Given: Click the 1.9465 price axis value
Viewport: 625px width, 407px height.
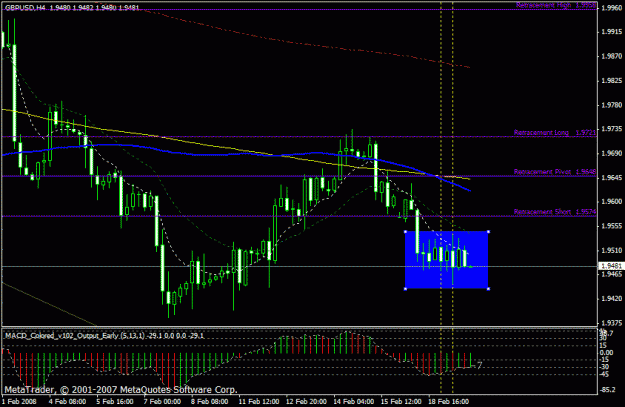Looking at the screenshot, I should tap(611, 274).
